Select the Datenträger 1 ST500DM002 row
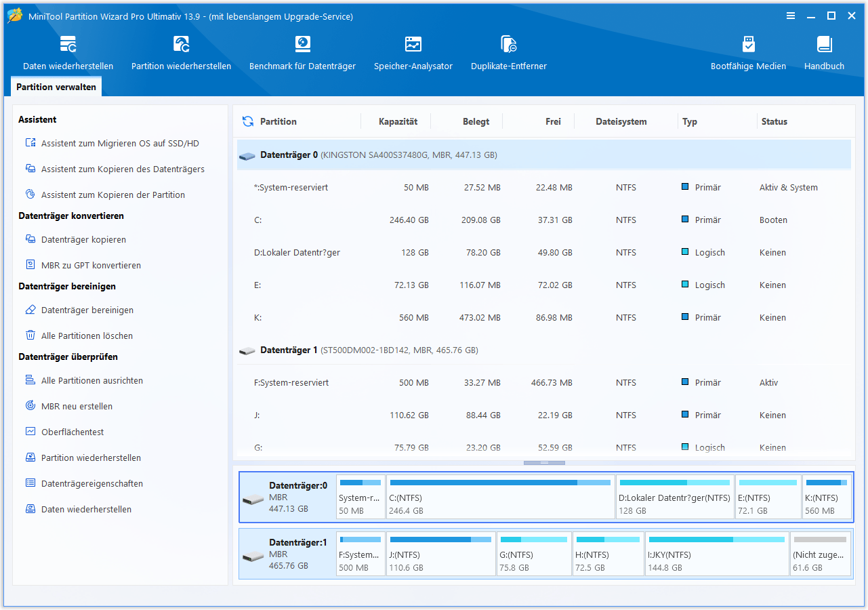This screenshot has width=868, height=610. click(x=544, y=350)
